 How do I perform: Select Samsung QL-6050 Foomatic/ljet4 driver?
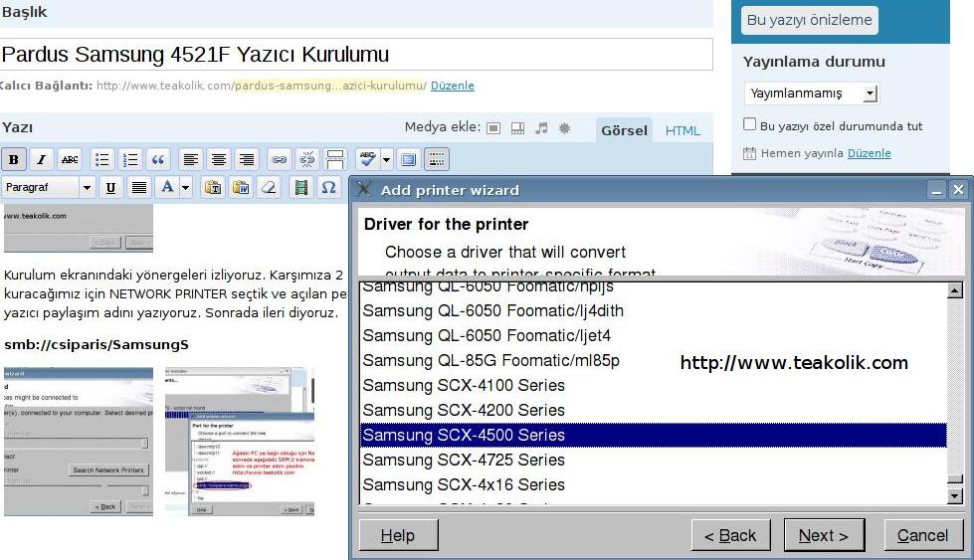pyautogui.click(x=653, y=336)
